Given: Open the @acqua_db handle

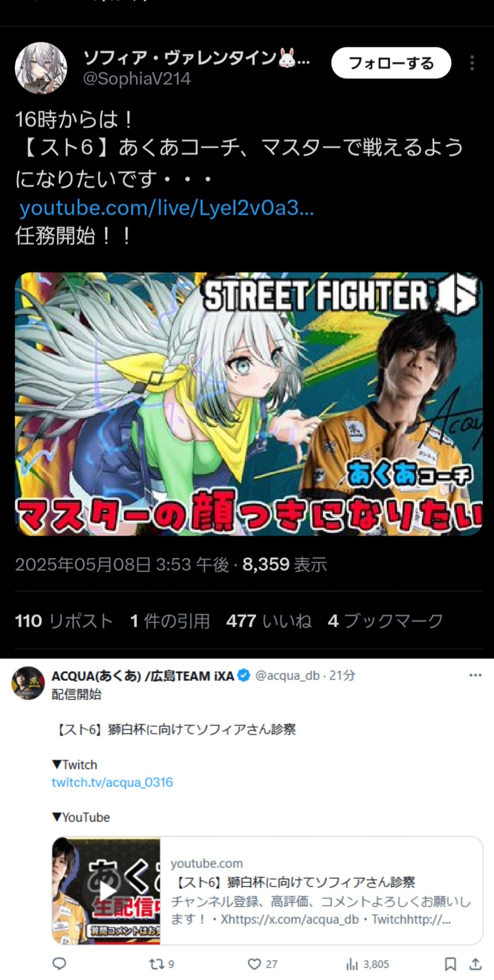Looking at the screenshot, I should pyautogui.click(x=287, y=676).
